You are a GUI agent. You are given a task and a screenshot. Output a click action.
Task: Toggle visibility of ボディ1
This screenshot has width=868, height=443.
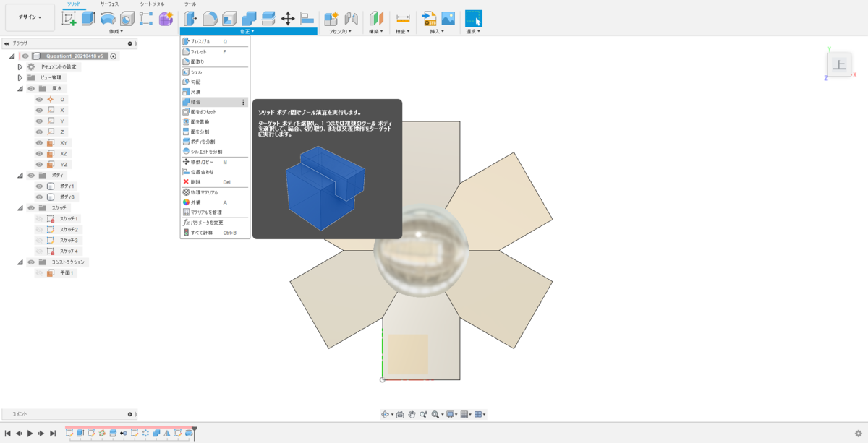click(40, 186)
